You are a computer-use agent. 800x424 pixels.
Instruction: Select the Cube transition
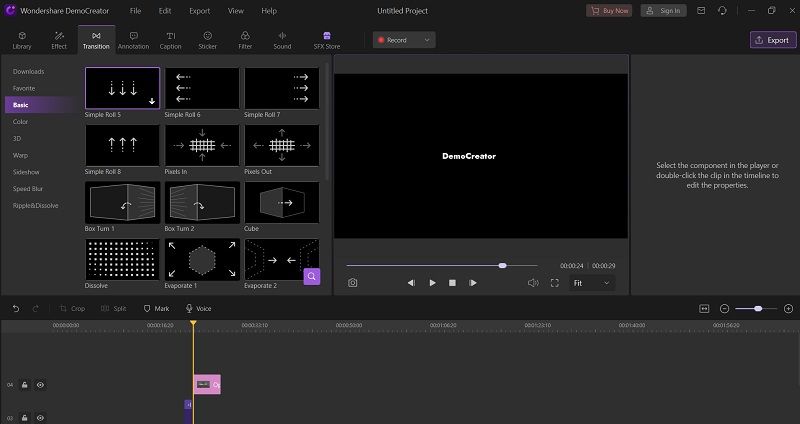click(x=282, y=203)
